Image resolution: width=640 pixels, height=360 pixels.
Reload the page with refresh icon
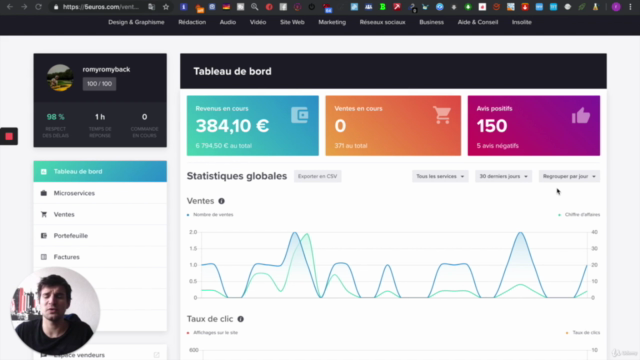[x=38, y=7]
